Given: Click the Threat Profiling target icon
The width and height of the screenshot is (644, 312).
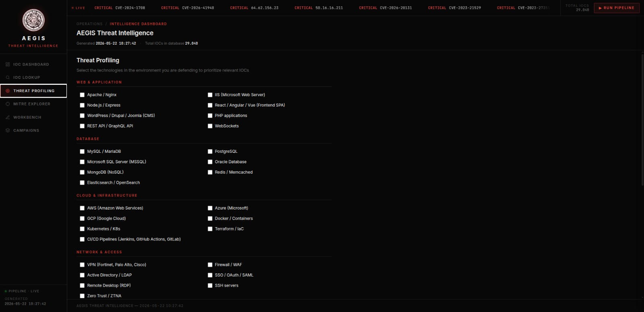Looking at the screenshot, I should click(x=8, y=91).
